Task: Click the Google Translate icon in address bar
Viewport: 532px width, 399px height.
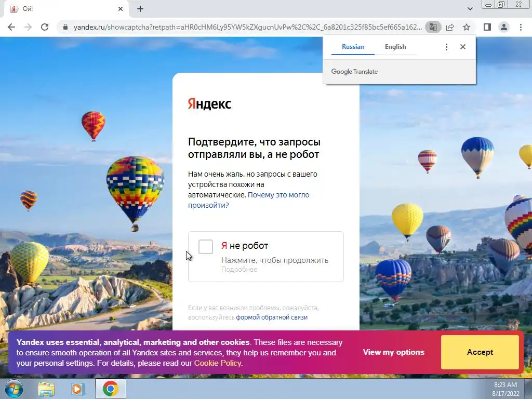Action: pos(433,27)
